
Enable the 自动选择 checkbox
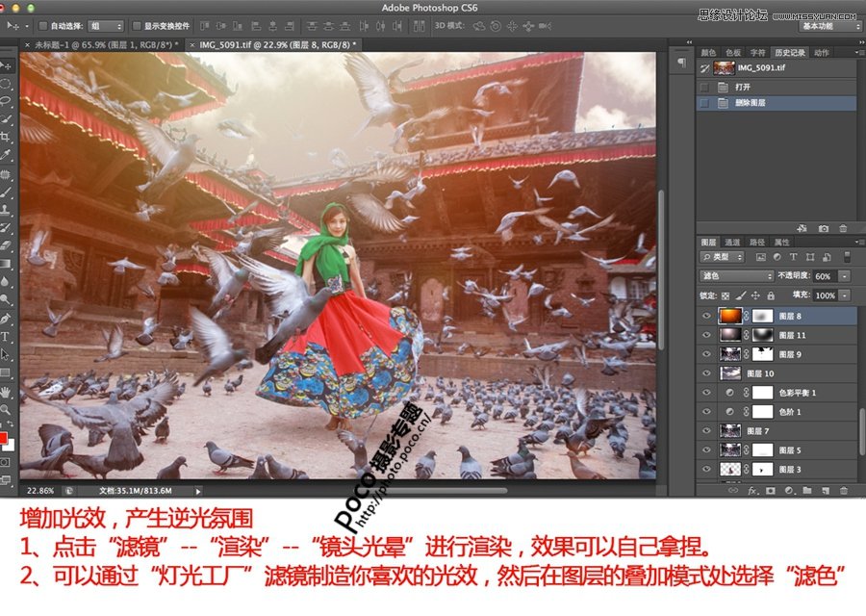(43, 26)
